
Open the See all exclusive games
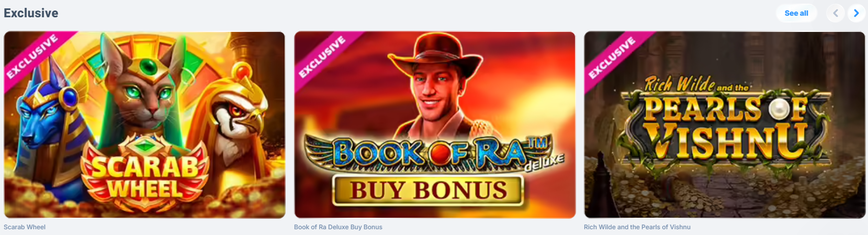click(x=796, y=13)
